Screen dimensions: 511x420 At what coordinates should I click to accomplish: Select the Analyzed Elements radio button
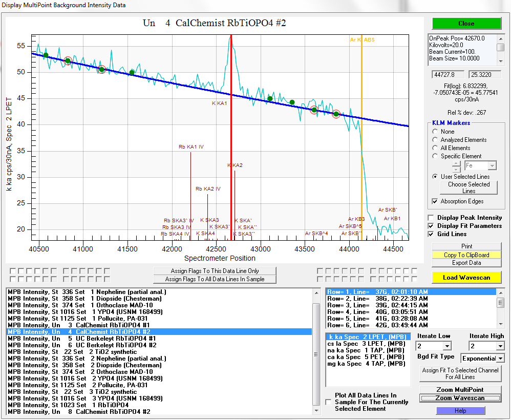pyautogui.click(x=435, y=140)
